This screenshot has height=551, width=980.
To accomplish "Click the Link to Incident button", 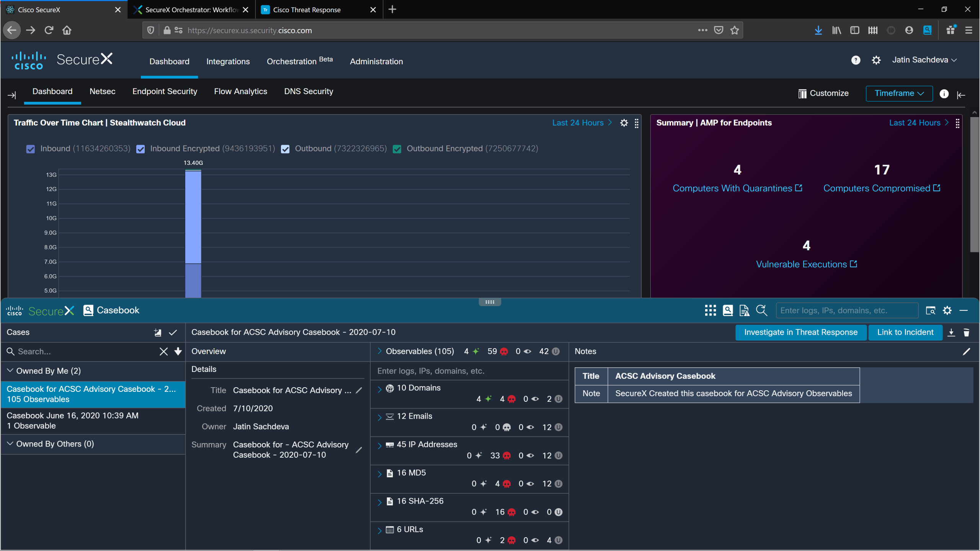I will 905,333.
